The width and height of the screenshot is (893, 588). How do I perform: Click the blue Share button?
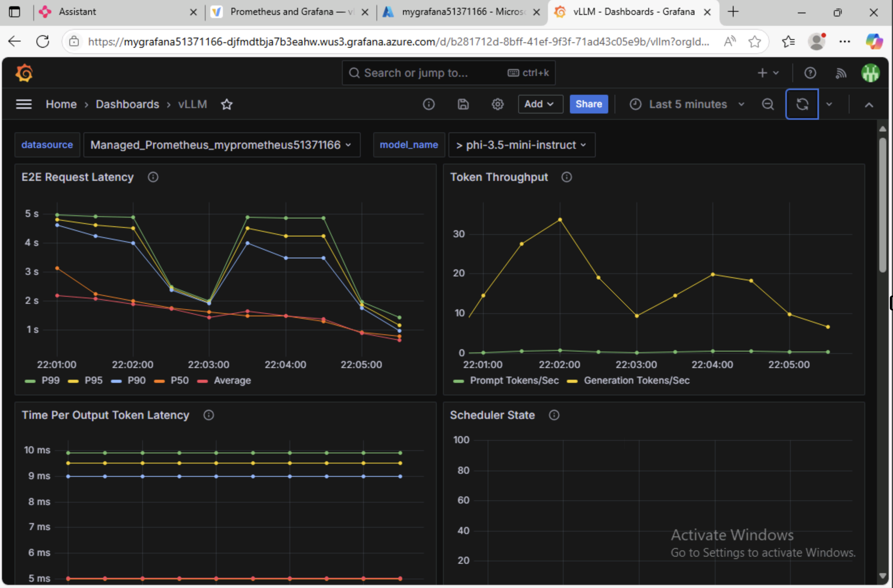point(588,104)
